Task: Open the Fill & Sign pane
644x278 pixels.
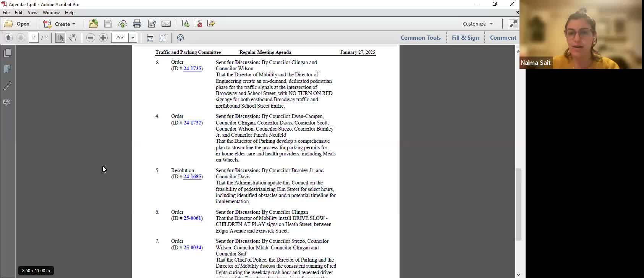Action: (465, 38)
